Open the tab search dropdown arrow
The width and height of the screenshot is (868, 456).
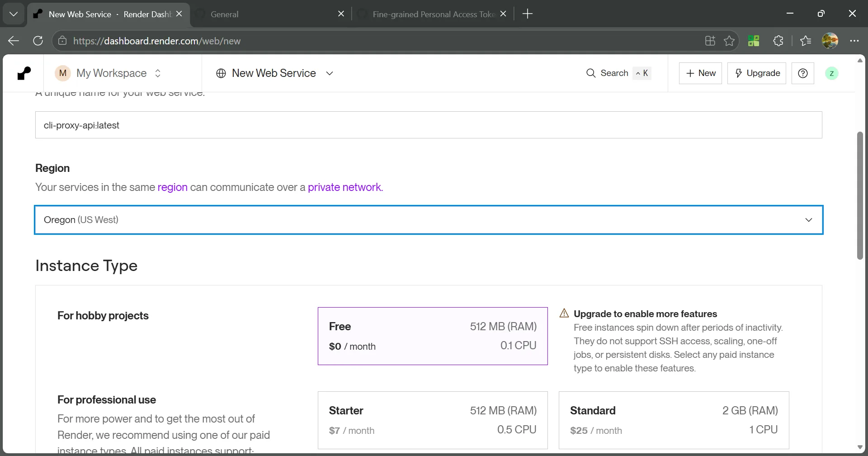14,14
